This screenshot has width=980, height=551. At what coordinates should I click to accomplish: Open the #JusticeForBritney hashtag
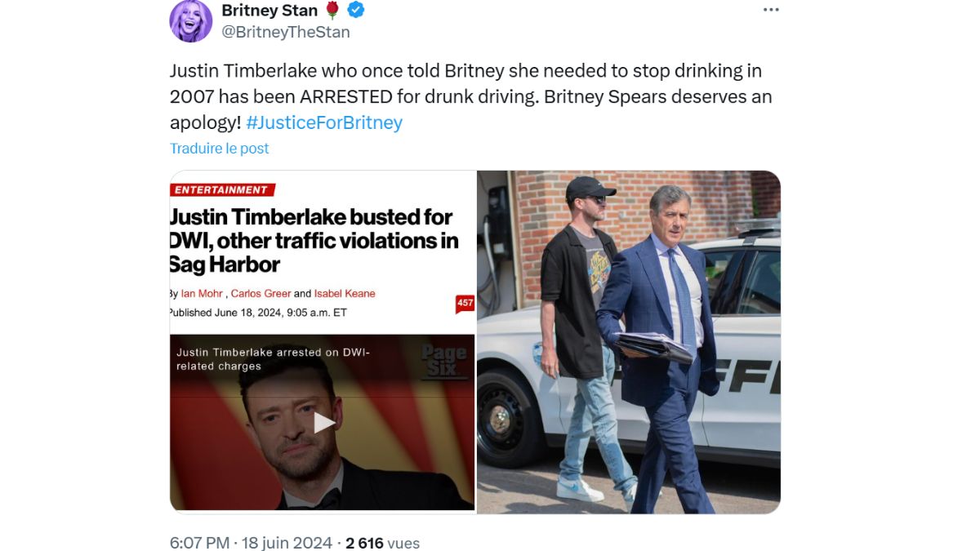(324, 122)
